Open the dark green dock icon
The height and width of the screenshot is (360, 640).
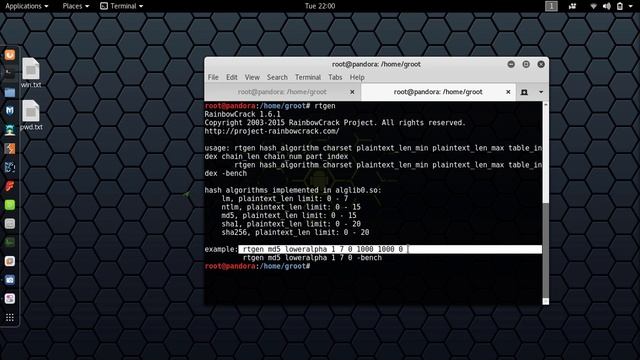[10, 242]
